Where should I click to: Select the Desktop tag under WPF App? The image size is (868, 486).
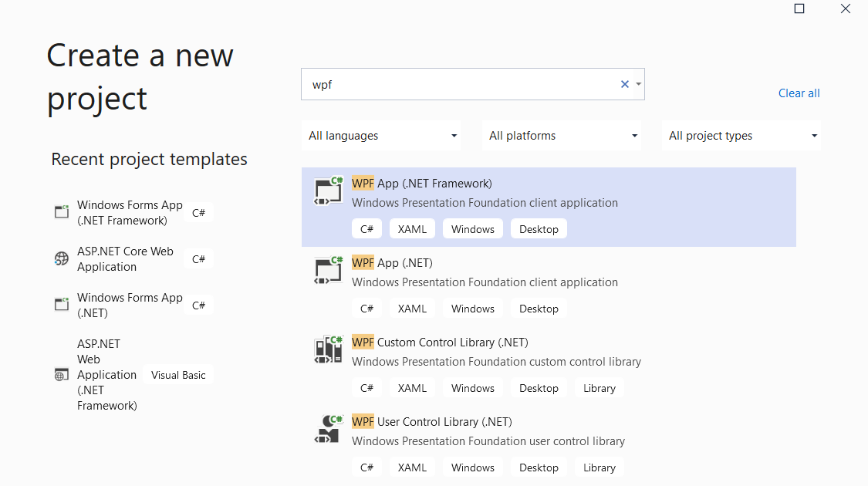coord(539,228)
